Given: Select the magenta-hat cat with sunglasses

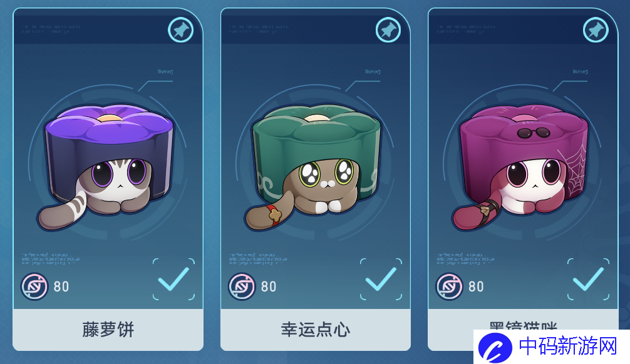Looking at the screenshot, I should coord(520,166).
